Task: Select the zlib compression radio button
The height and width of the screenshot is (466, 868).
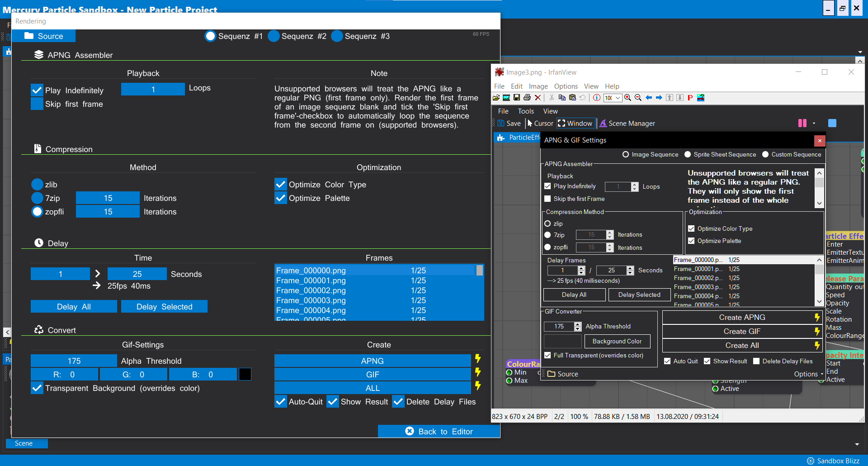Action: pyautogui.click(x=37, y=185)
